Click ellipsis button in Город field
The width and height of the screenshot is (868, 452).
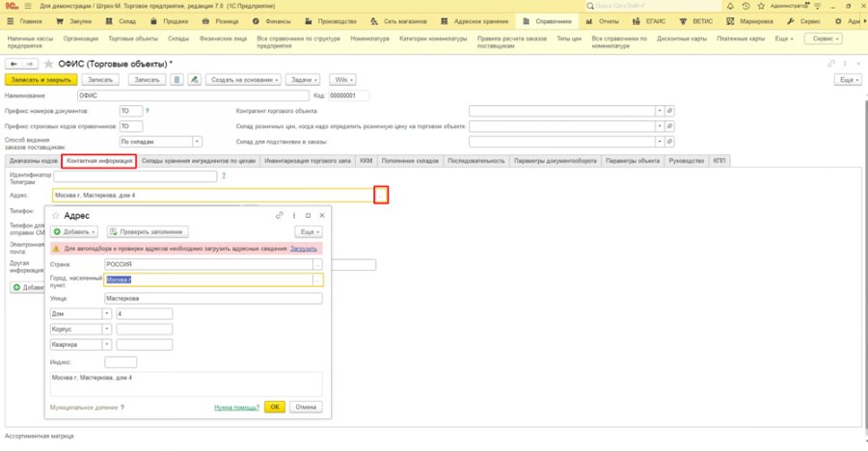[x=317, y=279]
